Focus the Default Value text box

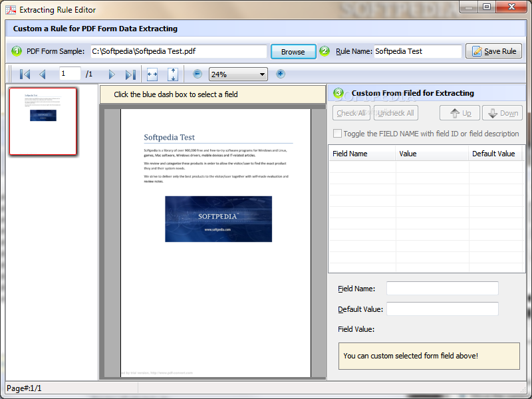442,309
